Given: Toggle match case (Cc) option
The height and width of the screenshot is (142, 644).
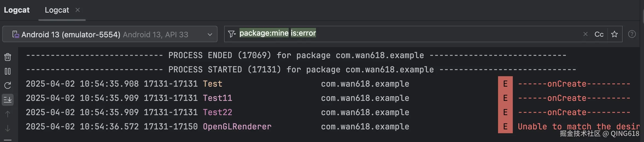Looking at the screenshot, I should click(599, 34).
